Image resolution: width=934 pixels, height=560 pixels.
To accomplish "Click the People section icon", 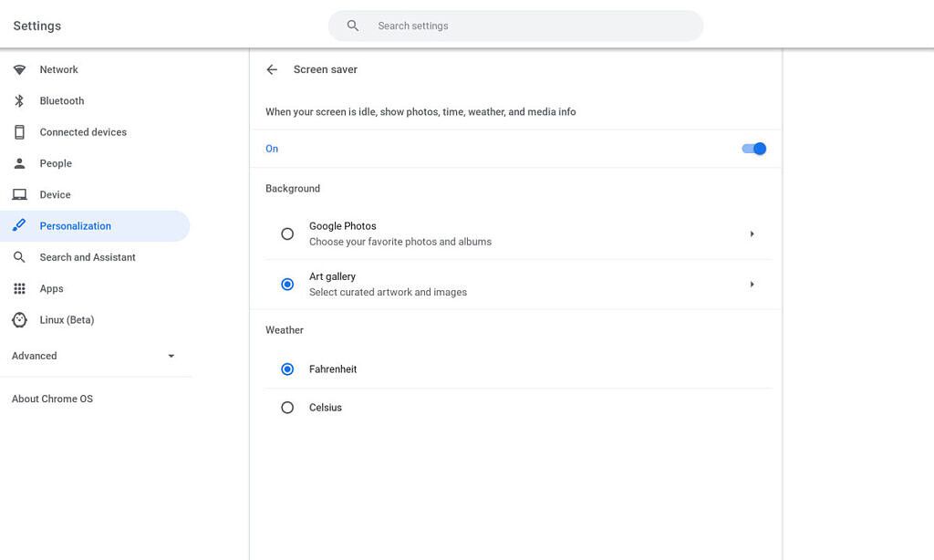I will 19,162.
